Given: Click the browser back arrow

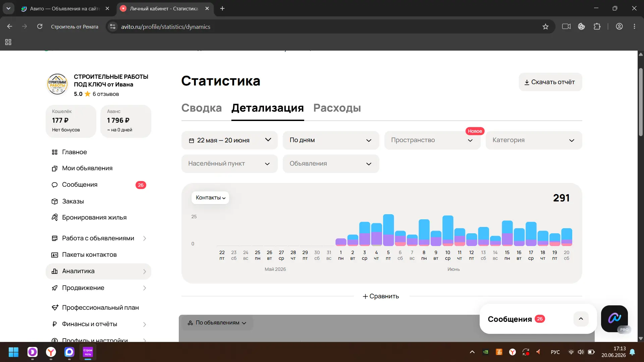Looking at the screenshot, I should (x=9, y=26).
